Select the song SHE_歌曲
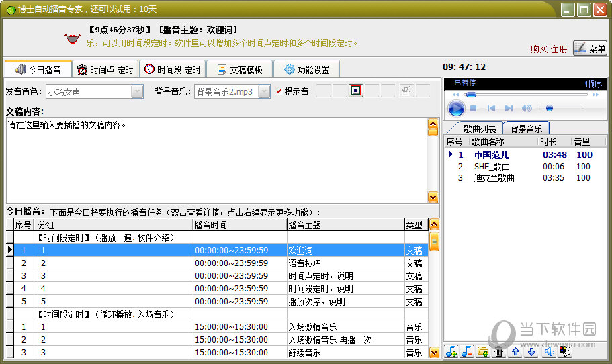Image resolution: width=612 pixels, height=364 pixels. click(x=492, y=167)
